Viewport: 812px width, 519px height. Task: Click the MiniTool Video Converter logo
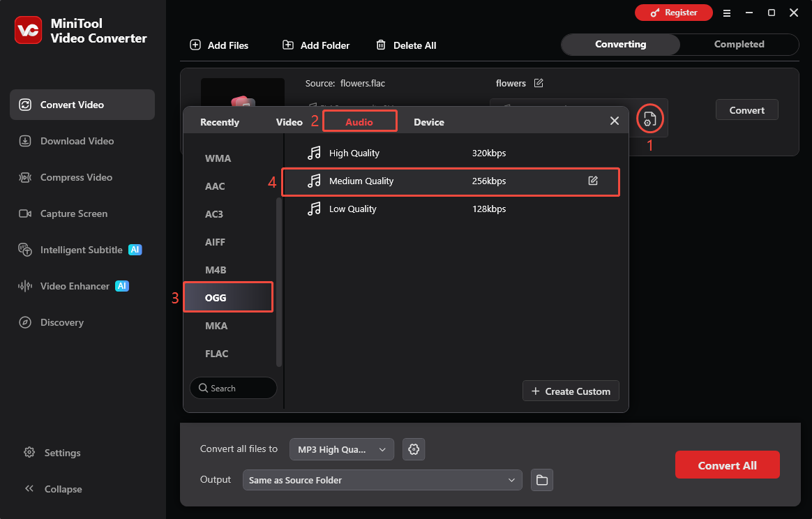coord(28,30)
